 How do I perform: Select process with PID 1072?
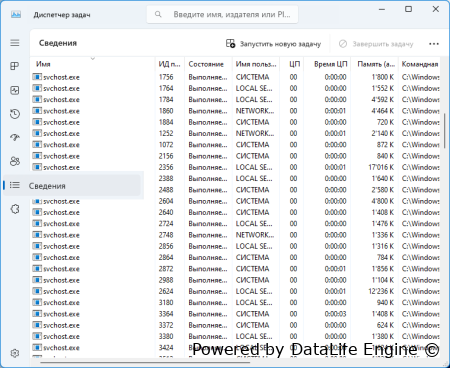click(235, 145)
